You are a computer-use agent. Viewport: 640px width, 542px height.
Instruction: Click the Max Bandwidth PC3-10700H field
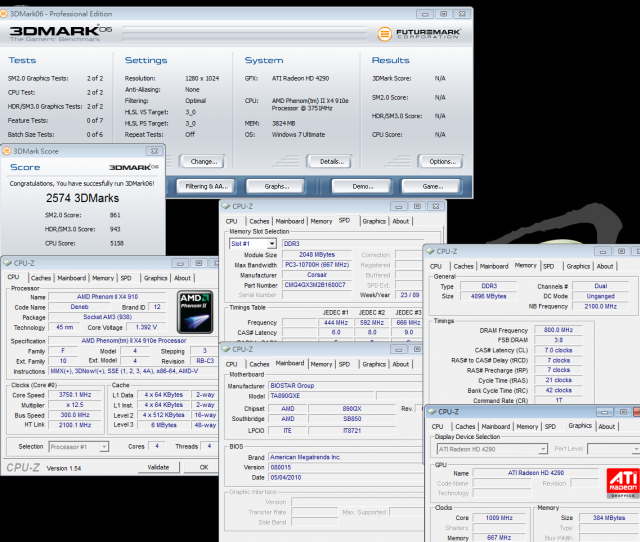point(317,264)
